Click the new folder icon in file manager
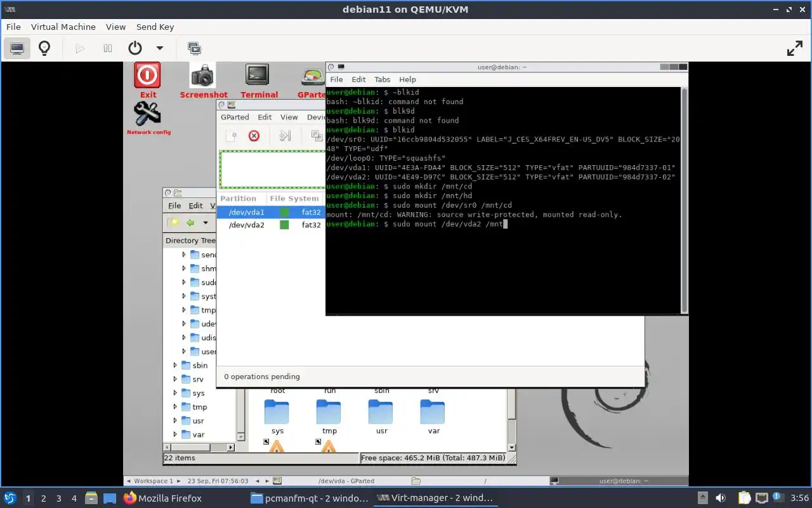 point(173,222)
